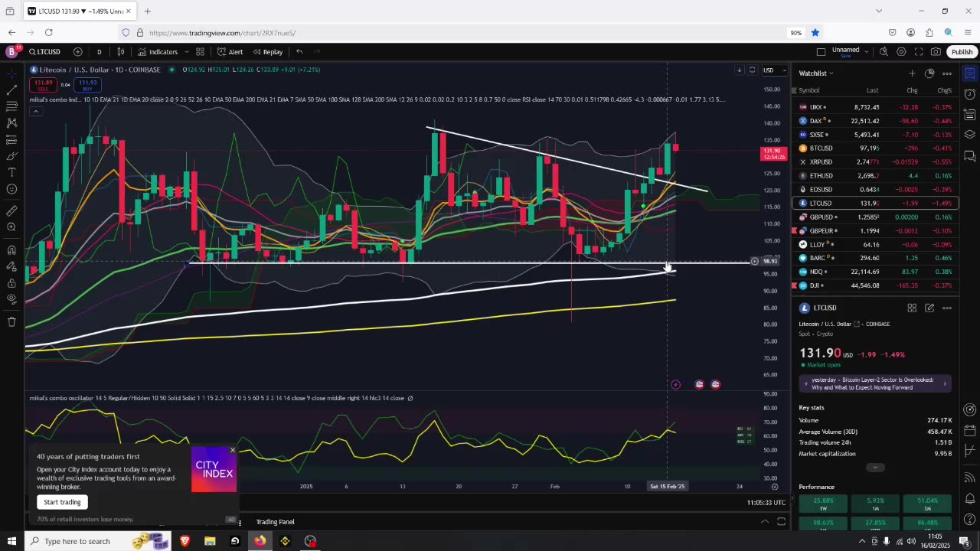This screenshot has width=980, height=551.
Task: Select the ruler measure tool
Action: coord(11,210)
